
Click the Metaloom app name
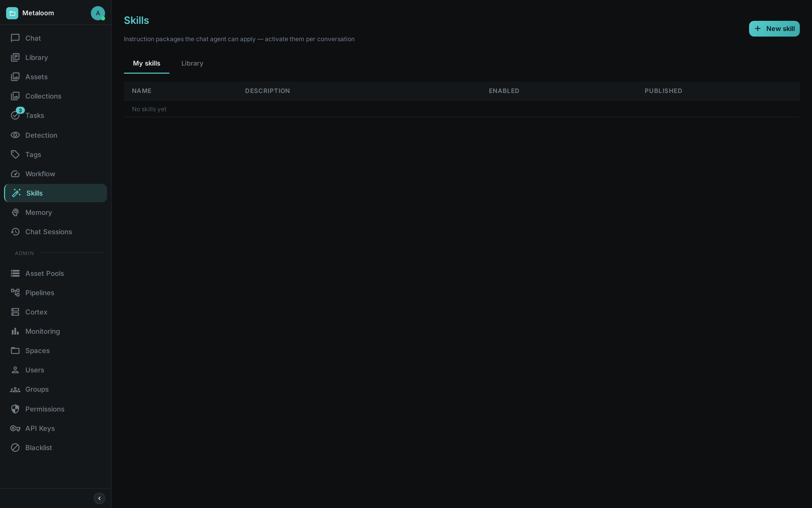(38, 13)
